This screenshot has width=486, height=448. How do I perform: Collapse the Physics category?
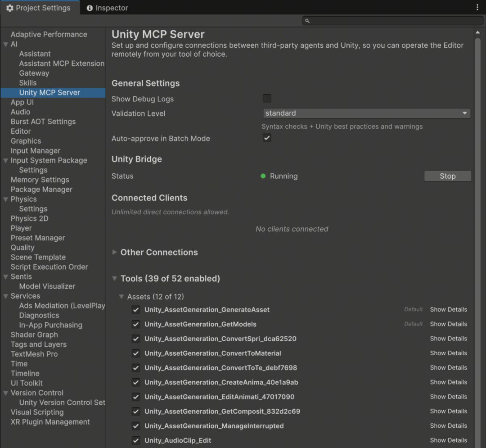(x=5, y=199)
